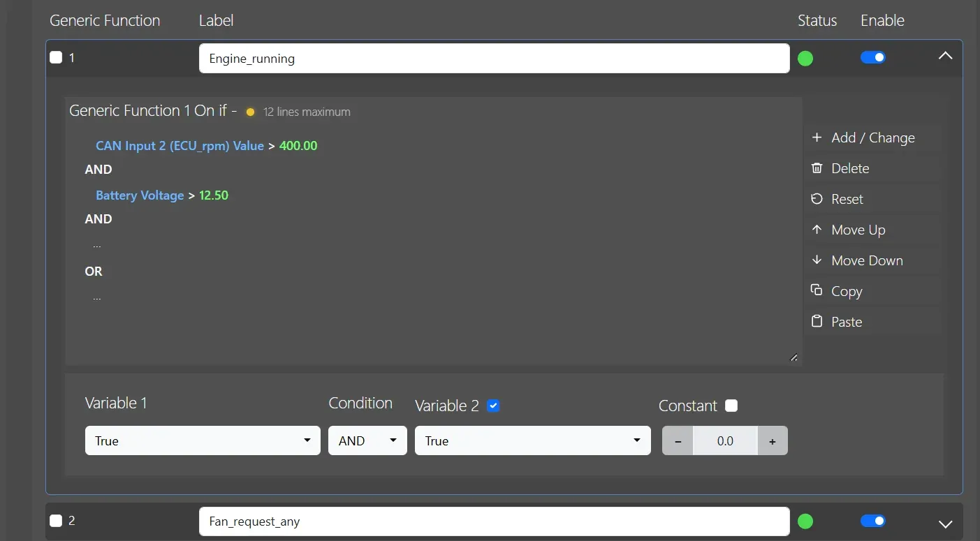
Task: Click the Move Down arrow icon
Action: point(817,260)
